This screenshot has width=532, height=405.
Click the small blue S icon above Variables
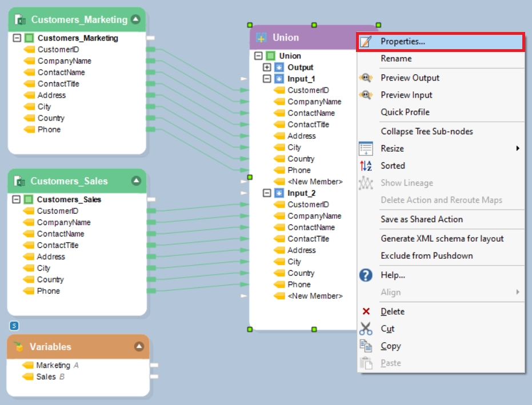[14, 326]
